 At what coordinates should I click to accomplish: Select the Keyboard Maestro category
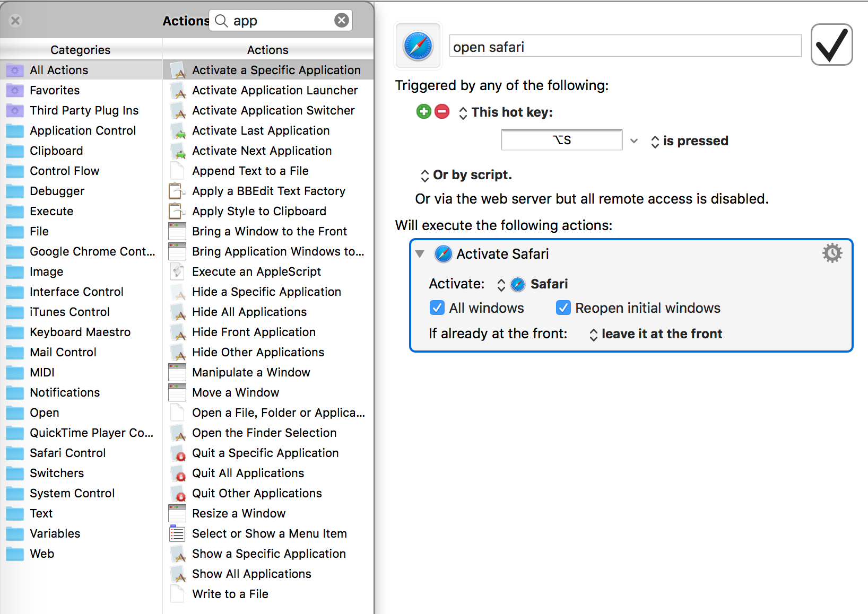(x=81, y=332)
